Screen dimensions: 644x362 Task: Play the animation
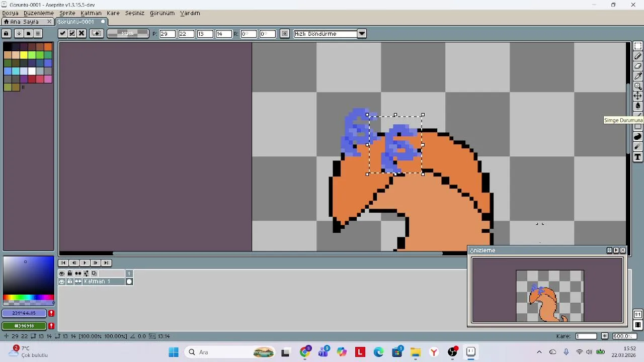click(85, 263)
